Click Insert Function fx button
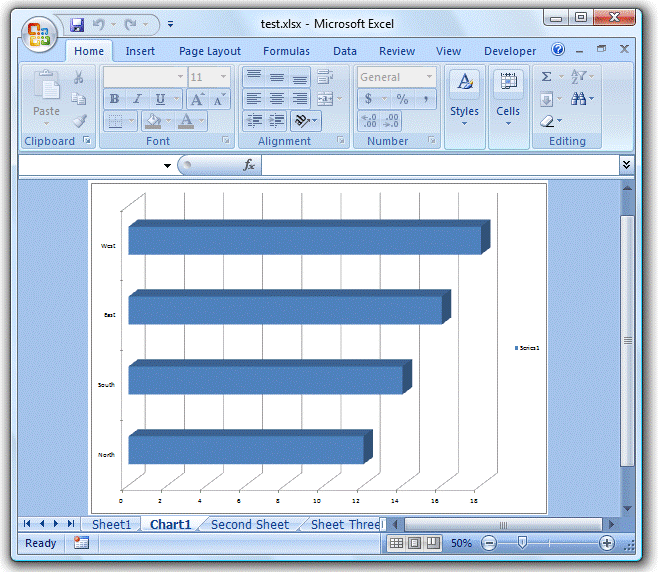The height and width of the screenshot is (572, 658). (x=249, y=165)
